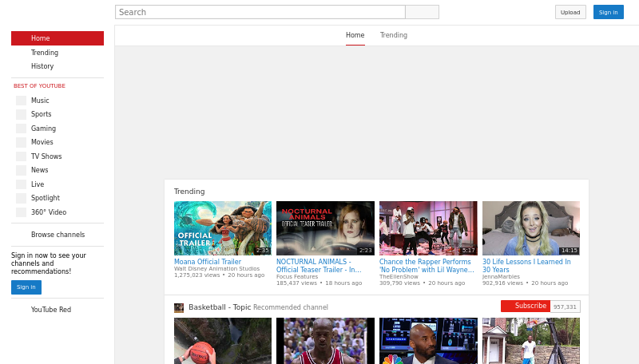Click 30 Life Lessons I Learned title
This screenshot has height=364, width=639.
(526, 266)
